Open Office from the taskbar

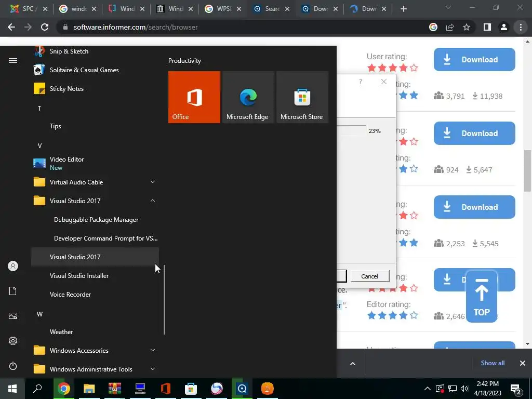[166, 389]
